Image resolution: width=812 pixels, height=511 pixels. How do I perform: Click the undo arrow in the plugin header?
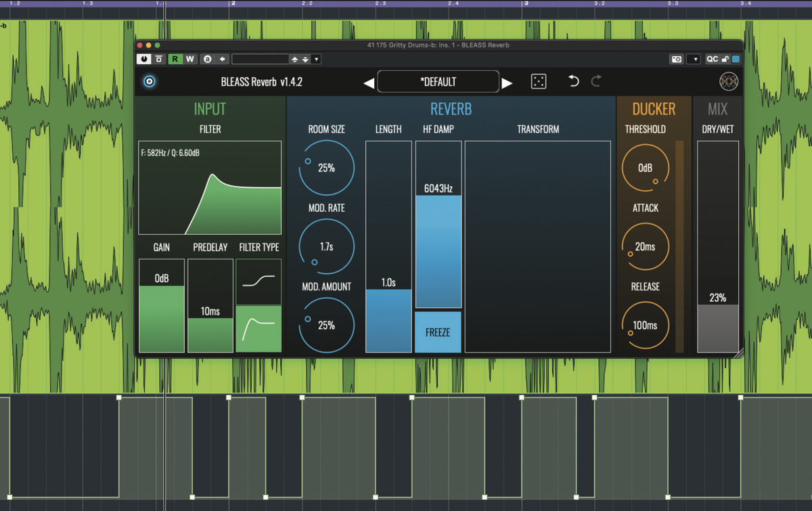pyautogui.click(x=572, y=81)
